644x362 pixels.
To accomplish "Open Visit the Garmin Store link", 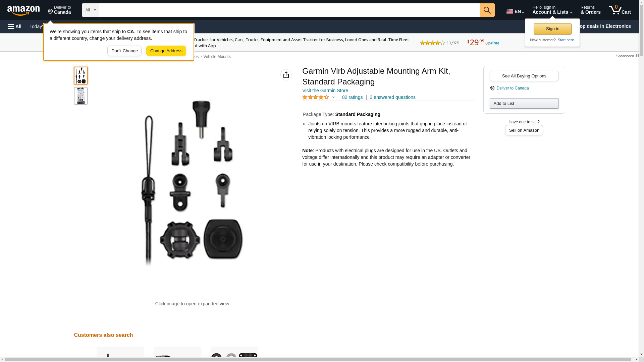I will point(325,90).
